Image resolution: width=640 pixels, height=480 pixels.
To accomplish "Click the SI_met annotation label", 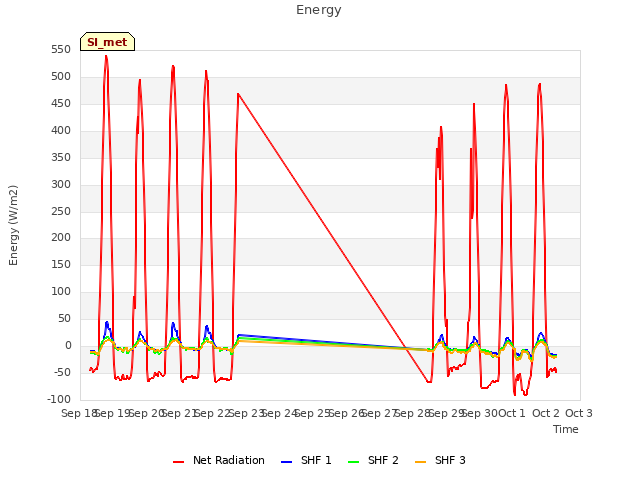I will (107, 42).
